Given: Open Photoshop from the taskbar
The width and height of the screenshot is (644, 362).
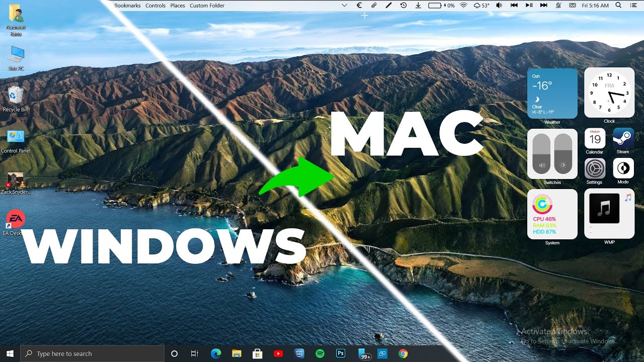Looking at the screenshot, I should pyautogui.click(x=341, y=353).
